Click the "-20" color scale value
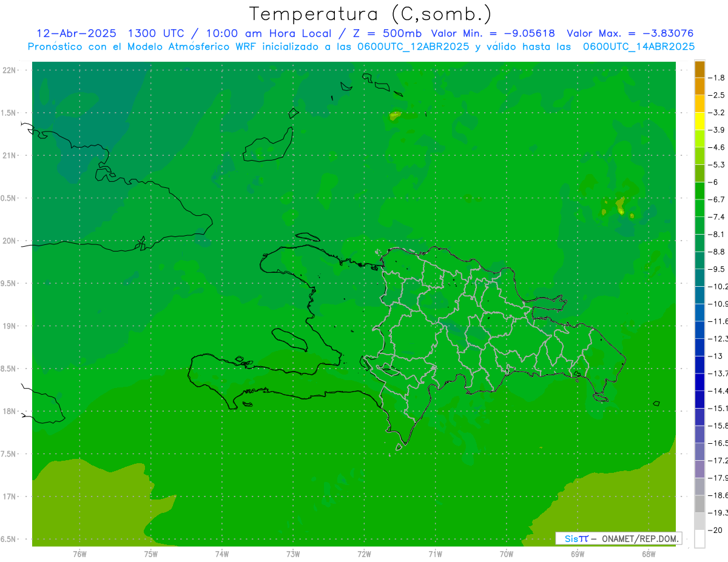Screen dimensions: 728x562 tap(716, 530)
